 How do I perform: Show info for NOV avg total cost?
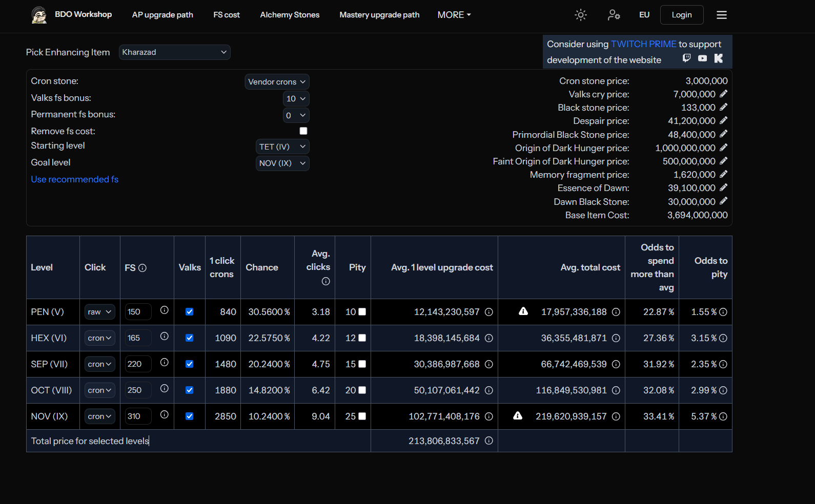tap(616, 416)
